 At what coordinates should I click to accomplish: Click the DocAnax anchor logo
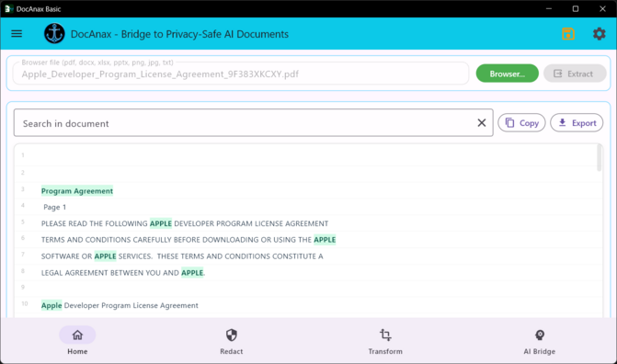54,33
